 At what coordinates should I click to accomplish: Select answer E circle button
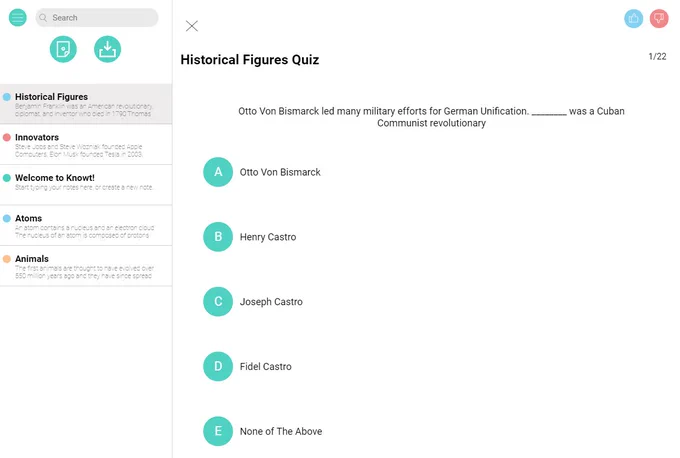(x=218, y=431)
